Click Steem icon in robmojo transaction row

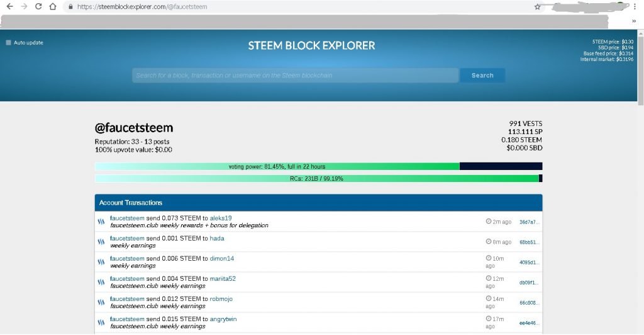click(x=101, y=302)
